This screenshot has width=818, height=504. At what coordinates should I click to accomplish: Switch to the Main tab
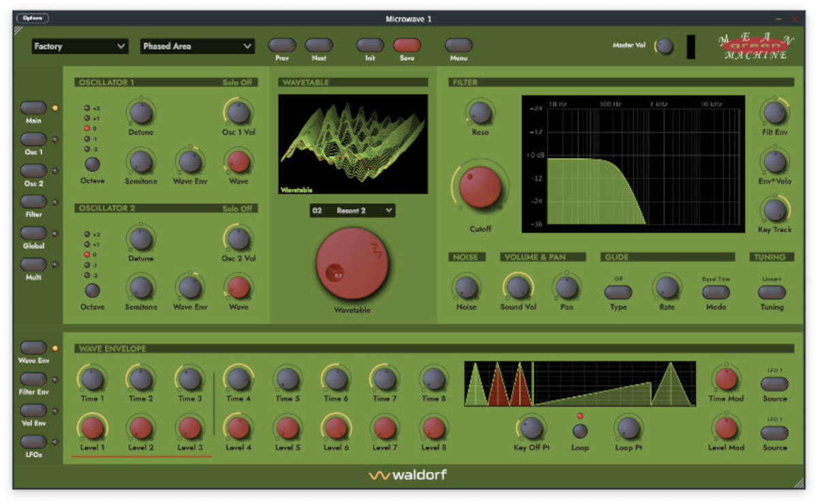[x=33, y=108]
